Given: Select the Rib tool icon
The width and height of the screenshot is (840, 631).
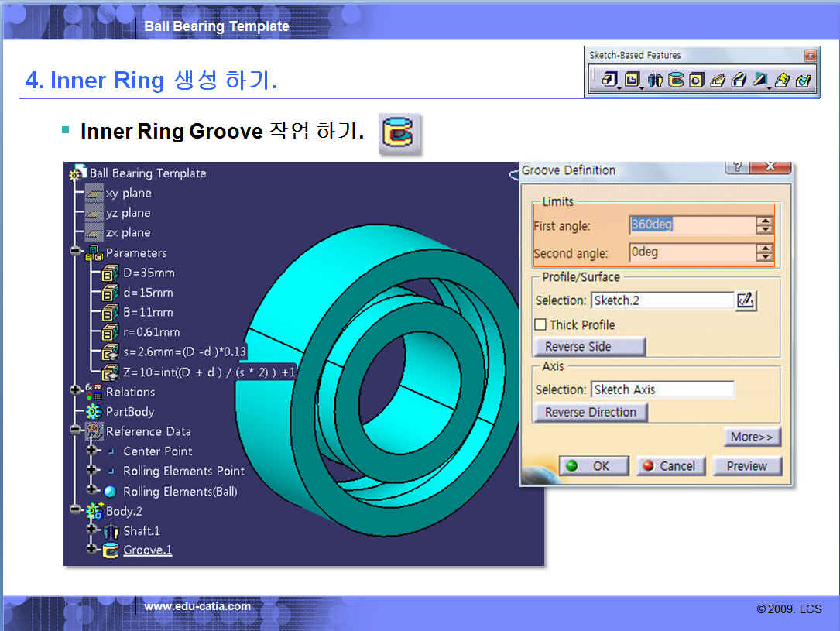Looking at the screenshot, I should point(718,80).
